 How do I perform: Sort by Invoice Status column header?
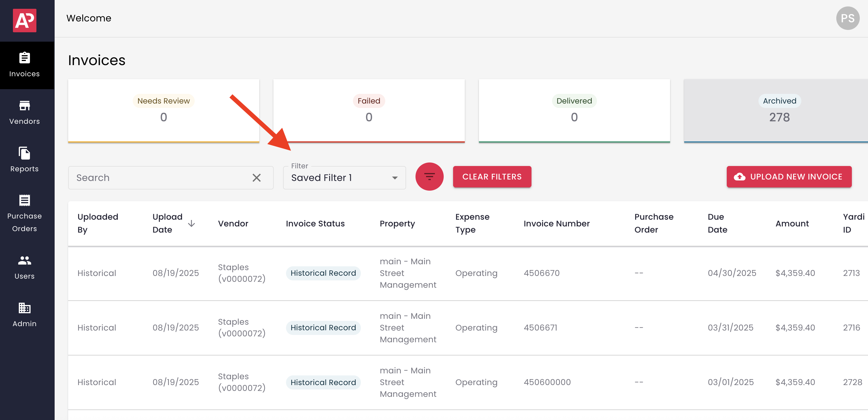click(x=315, y=224)
